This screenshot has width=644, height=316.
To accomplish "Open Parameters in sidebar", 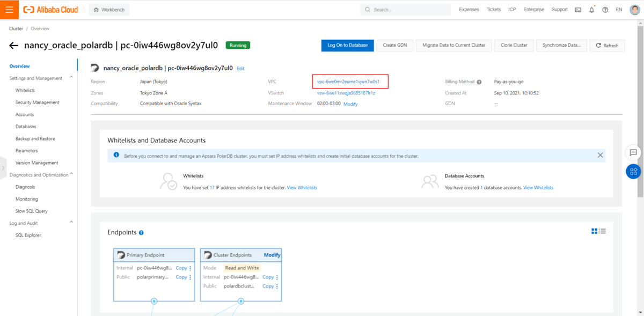I will (27, 151).
